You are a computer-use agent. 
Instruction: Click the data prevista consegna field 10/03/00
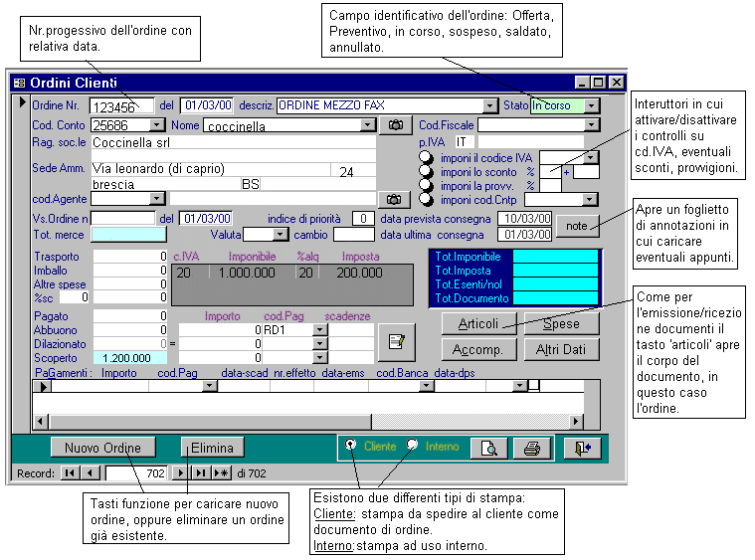pos(525,219)
